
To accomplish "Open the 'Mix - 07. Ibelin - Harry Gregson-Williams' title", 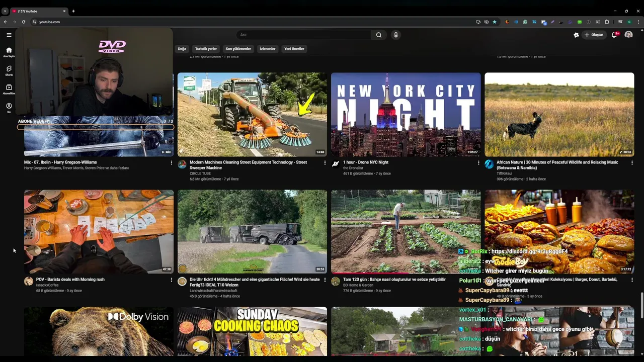I will tap(60, 162).
